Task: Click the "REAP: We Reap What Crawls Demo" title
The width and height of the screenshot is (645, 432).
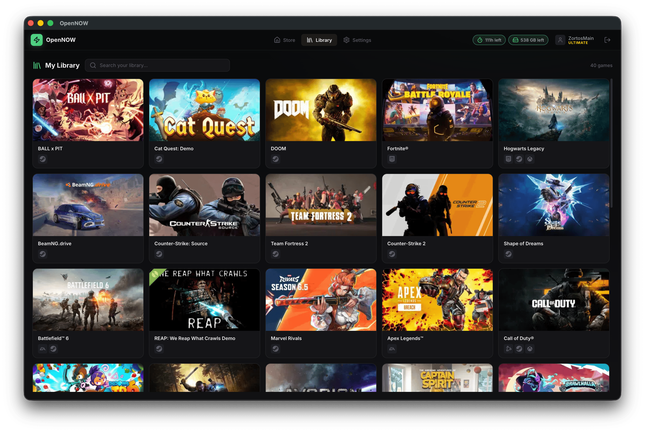Action: tap(195, 338)
